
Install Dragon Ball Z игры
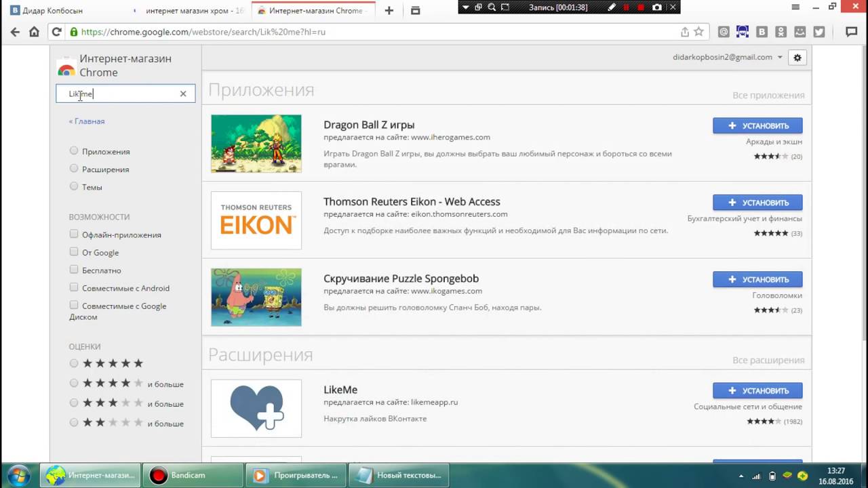coord(757,125)
